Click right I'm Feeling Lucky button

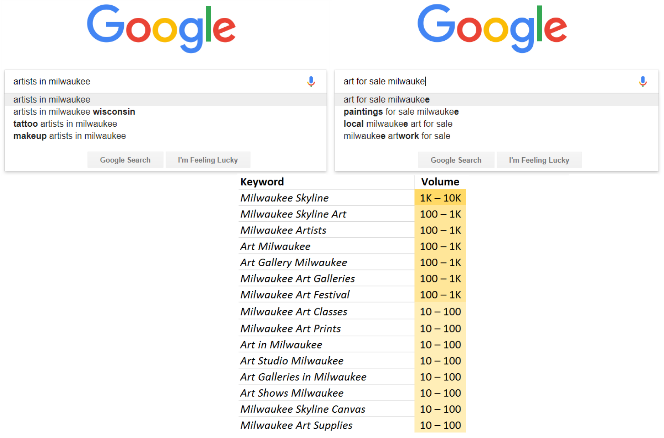click(539, 160)
